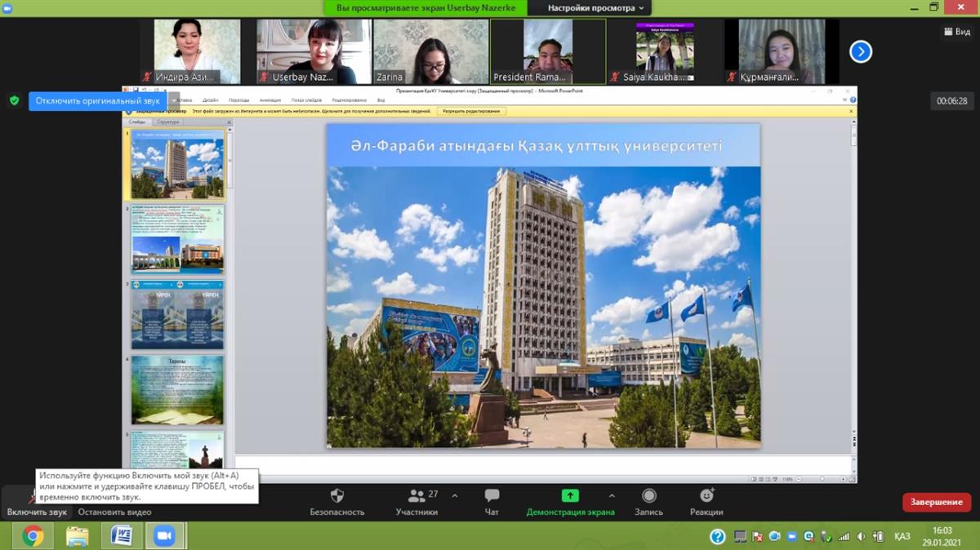Viewport: 980px width, 550px height.
Task: Show next participants with blue arrow
Action: click(x=860, y=52)
